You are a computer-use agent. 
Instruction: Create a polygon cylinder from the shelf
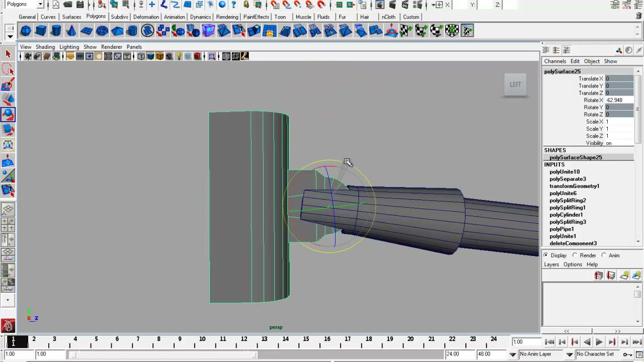coord(56,31)
